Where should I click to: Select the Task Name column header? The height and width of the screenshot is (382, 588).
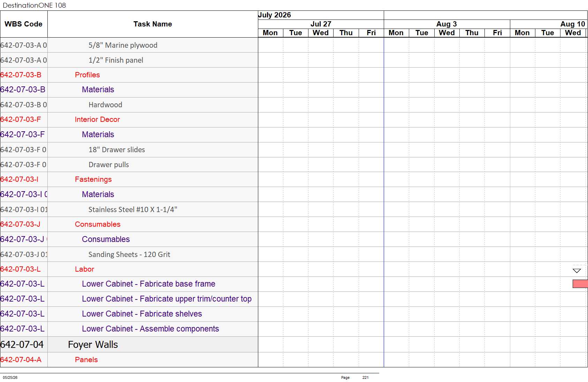coord(153,24)
